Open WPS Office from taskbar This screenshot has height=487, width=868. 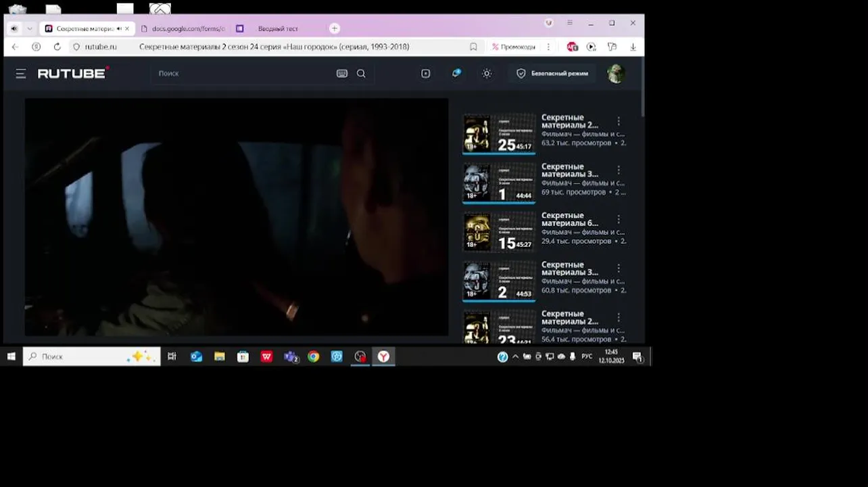click(x=266, y=356)
